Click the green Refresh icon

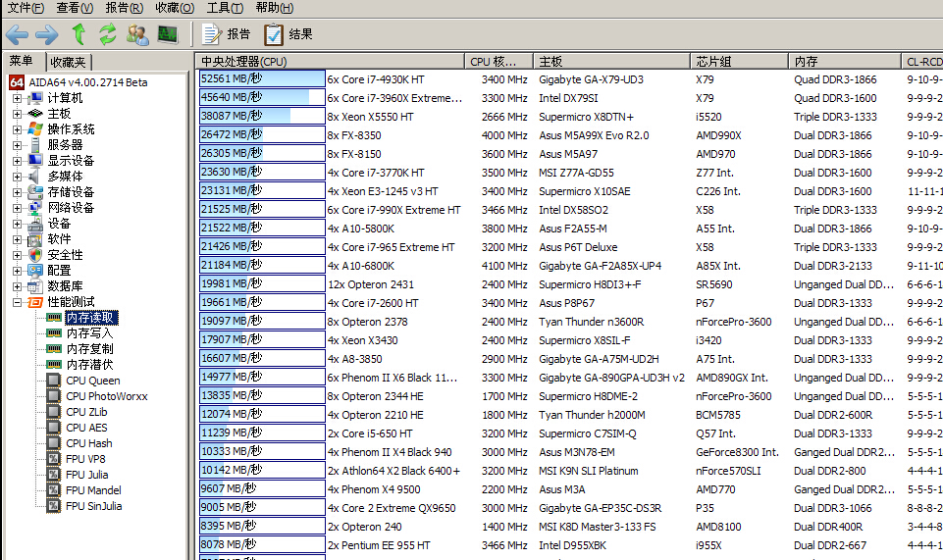(x=108, y=33)
